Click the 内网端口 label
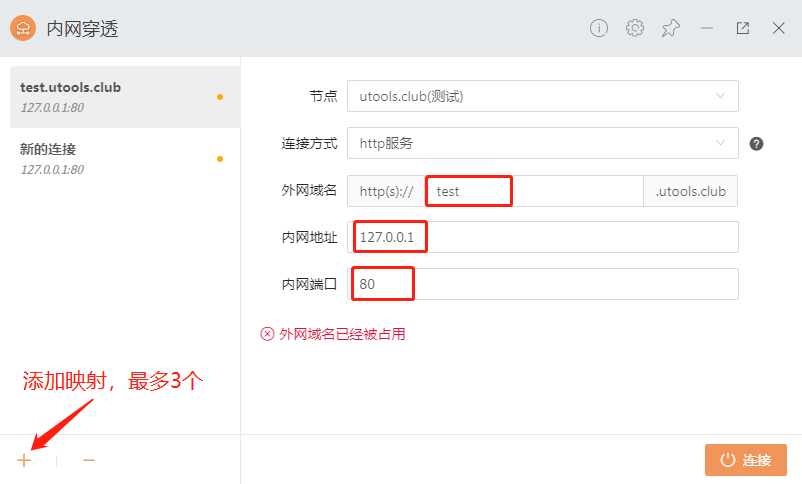 (309, 284)
